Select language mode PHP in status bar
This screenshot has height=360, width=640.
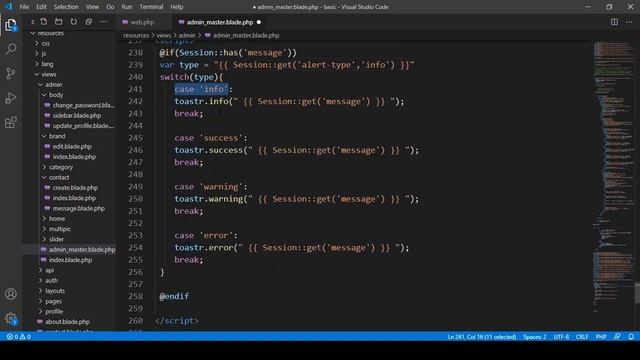pos(601,337)
